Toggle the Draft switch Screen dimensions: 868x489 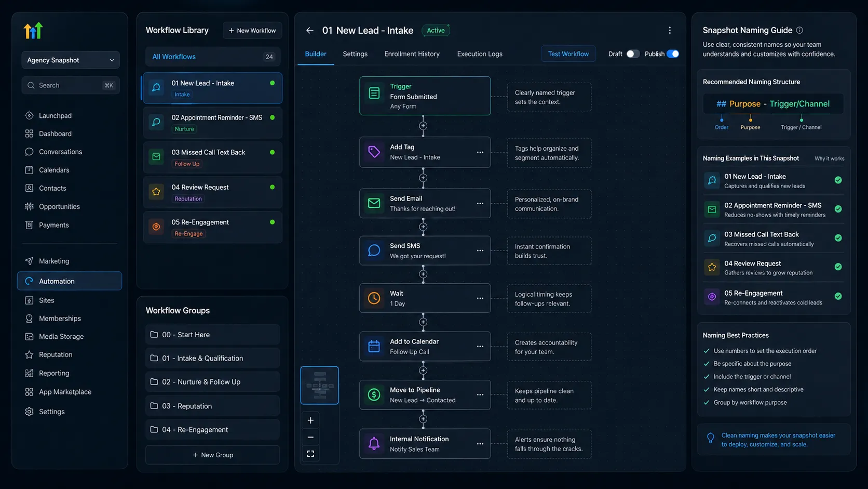tap(633, 54)
